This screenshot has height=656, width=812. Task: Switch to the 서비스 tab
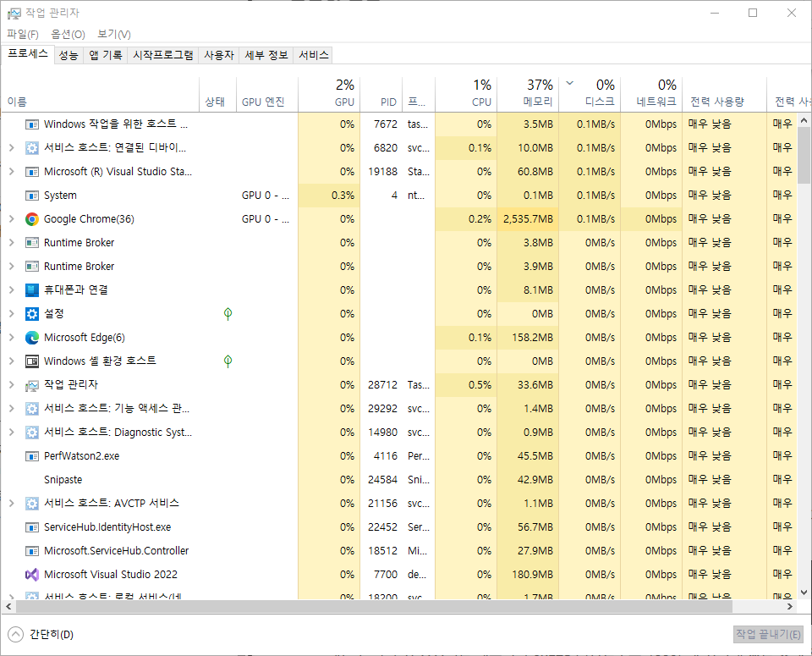[x=313, y=55]
